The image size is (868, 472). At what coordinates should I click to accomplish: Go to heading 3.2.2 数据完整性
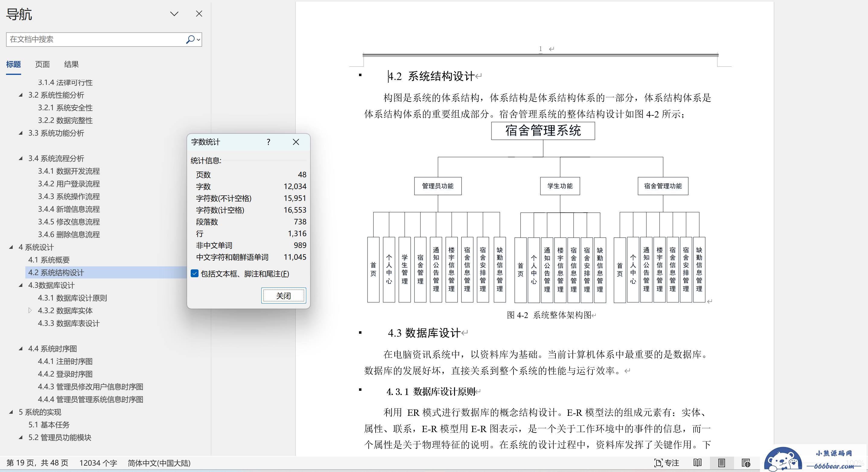click(x=65, y=120)
